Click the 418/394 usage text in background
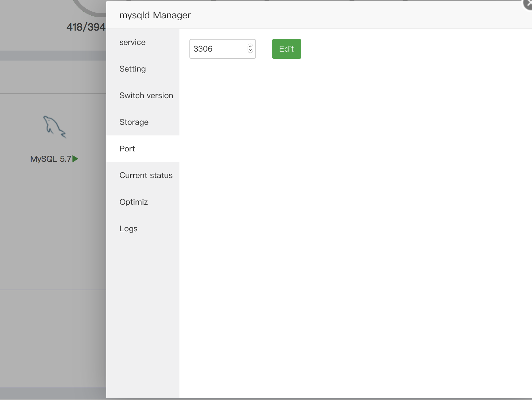532x400 pixels. [x=86, y=27]
